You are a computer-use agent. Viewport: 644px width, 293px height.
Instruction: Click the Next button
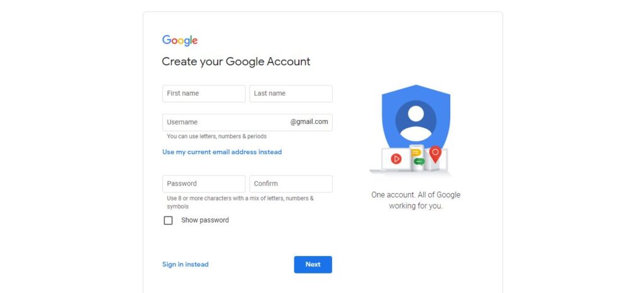tap(313, 265)
